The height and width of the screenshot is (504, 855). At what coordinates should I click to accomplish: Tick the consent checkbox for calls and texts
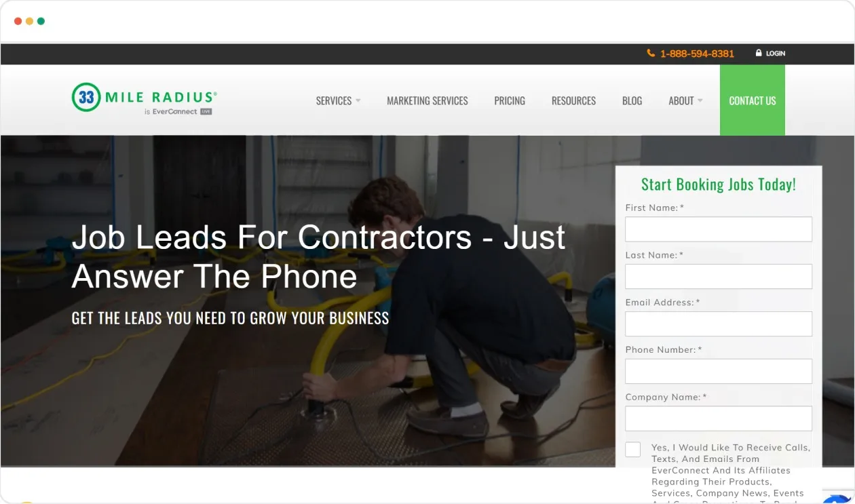pyautogui.click(x=632, y=449)
